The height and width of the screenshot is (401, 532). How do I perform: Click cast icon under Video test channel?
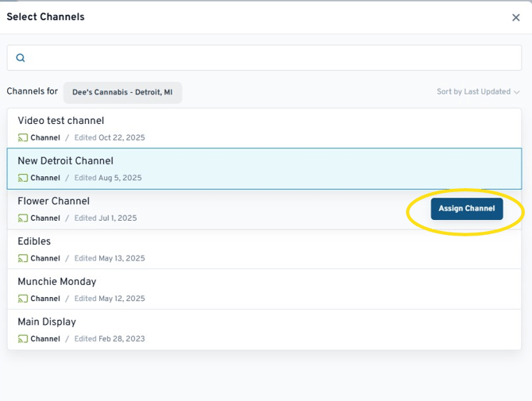point(23,138)
